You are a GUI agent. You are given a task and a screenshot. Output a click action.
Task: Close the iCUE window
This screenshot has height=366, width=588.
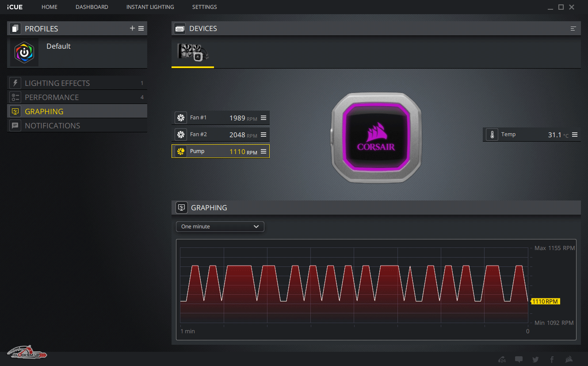coord(572,7)
